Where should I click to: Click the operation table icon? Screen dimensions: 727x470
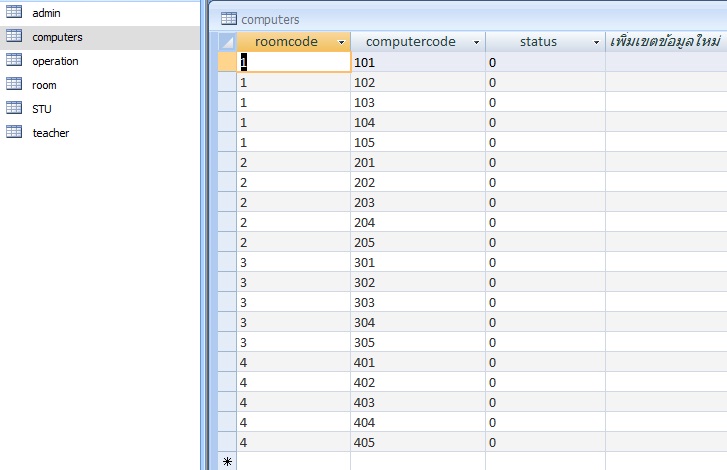tap(14, 61)
